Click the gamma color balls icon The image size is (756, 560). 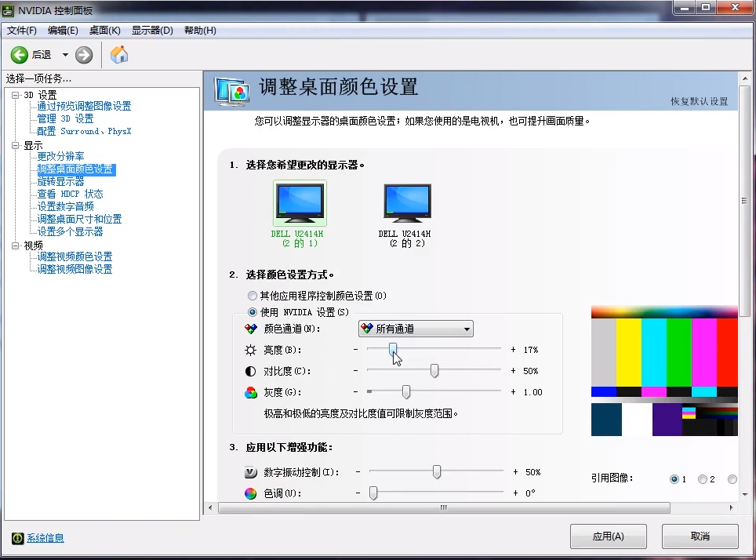click(251, 393)
